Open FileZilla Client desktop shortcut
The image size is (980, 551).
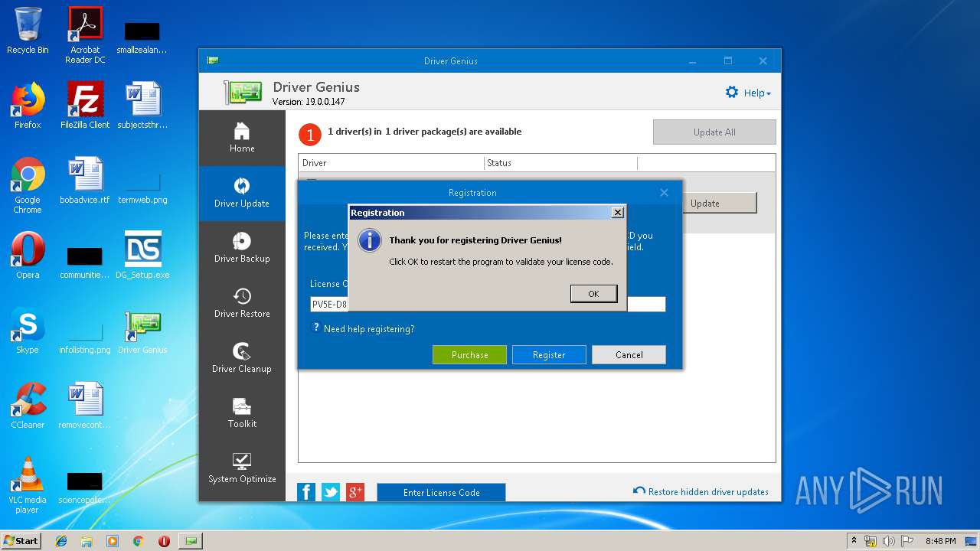tap(85, 106)
